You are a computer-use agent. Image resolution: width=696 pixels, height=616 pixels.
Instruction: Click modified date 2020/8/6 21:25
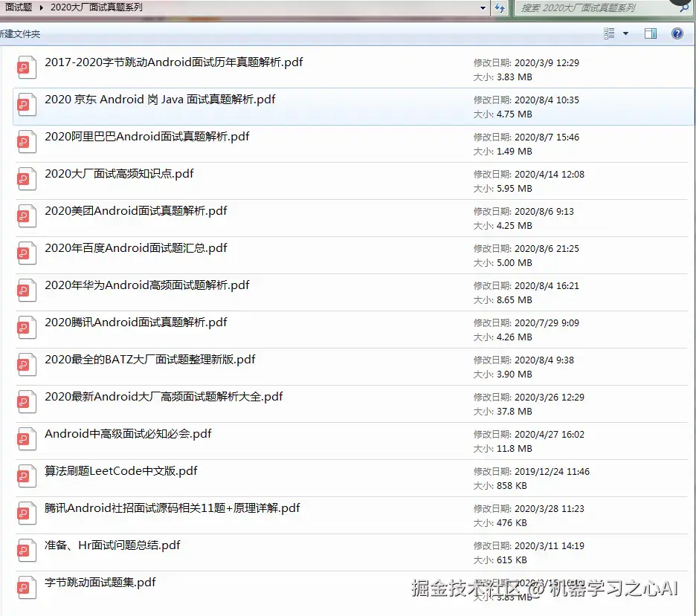click(547, 249)
